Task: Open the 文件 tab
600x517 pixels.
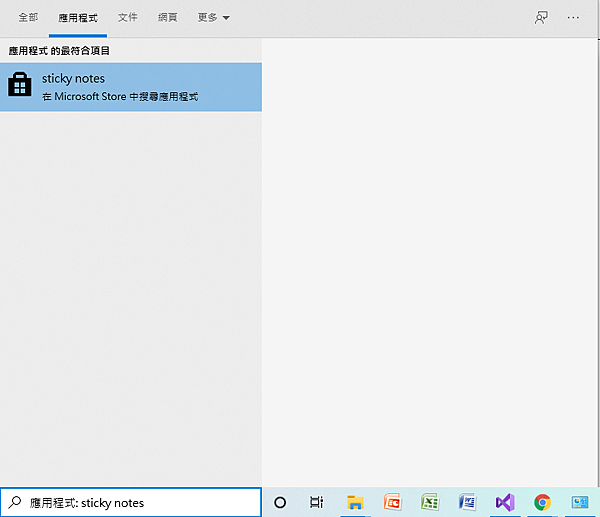Action: coord(127,18)
